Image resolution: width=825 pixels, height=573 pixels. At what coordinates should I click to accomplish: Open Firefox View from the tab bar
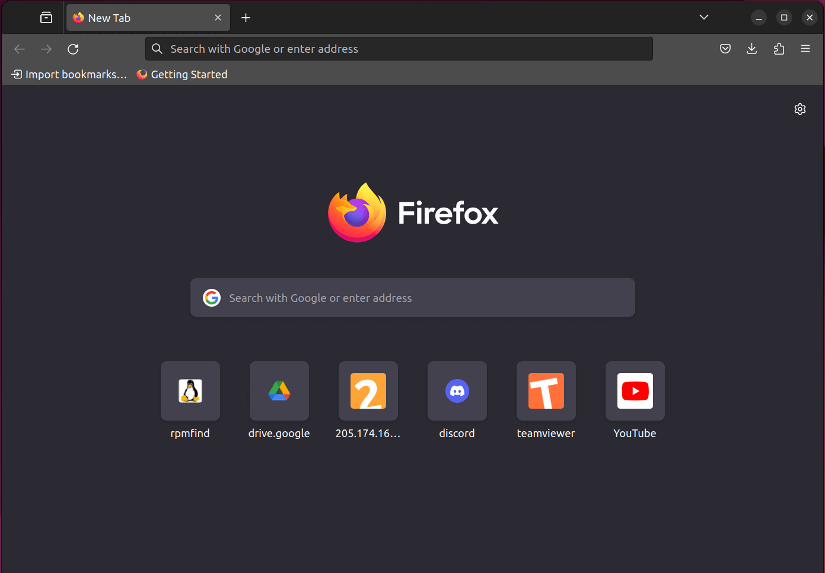(46, 18)
